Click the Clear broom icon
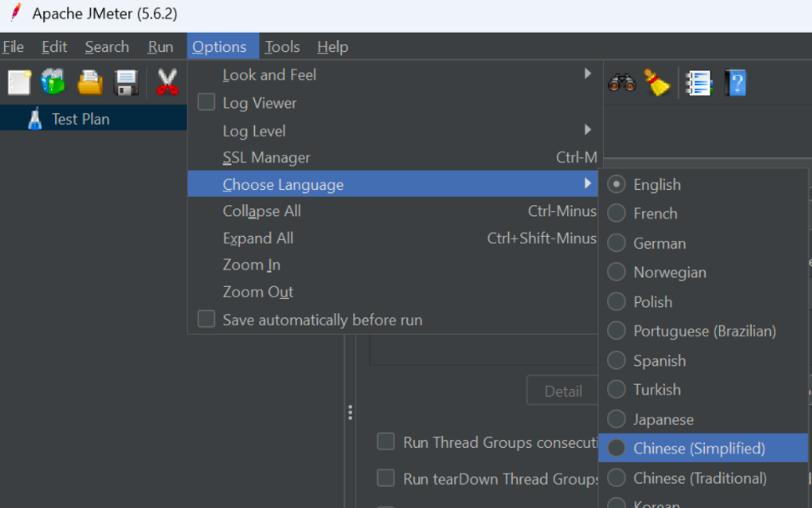Screen dimensions: 812x508 [657, 82]
